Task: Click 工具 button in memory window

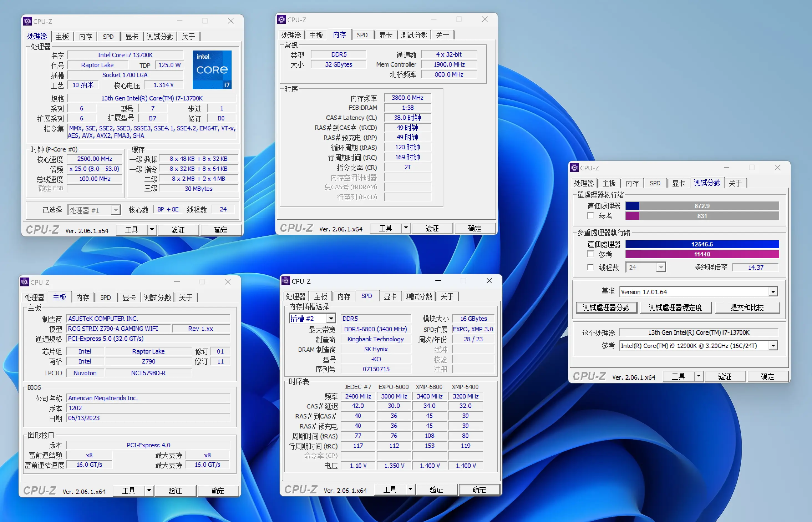Action: (385, 228)
